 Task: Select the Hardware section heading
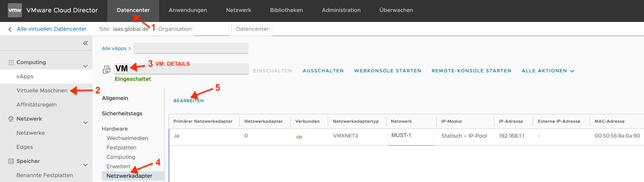[115, 129]
